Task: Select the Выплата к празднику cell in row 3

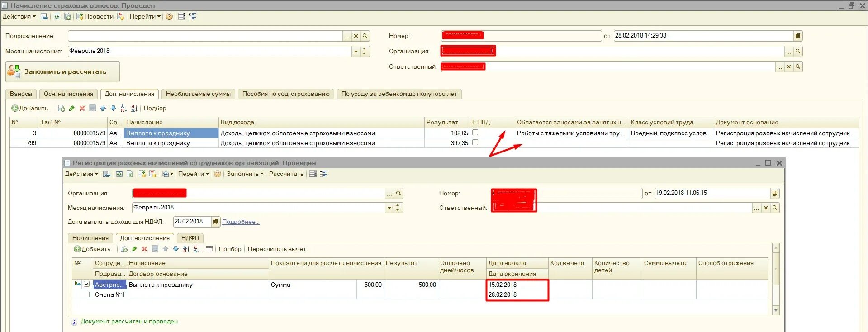Action: pyautogui.click(x=171, y=133)
